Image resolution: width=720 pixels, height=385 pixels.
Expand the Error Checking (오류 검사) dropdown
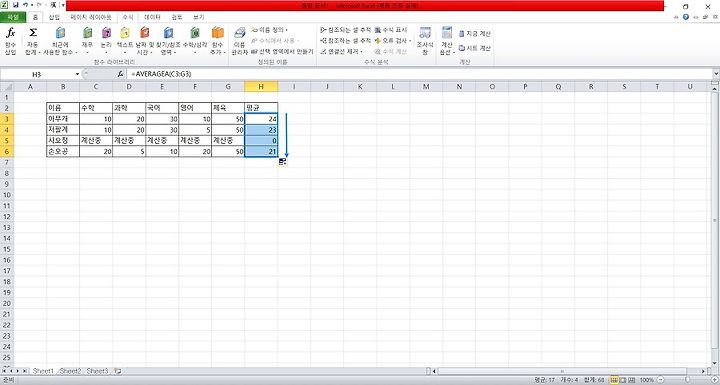point(410,41)
